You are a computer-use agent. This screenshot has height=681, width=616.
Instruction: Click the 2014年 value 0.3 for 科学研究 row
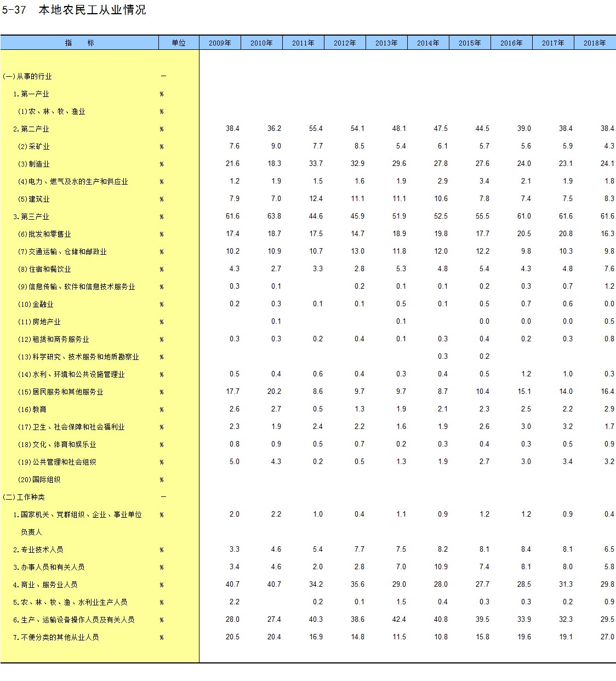(442, 357)
